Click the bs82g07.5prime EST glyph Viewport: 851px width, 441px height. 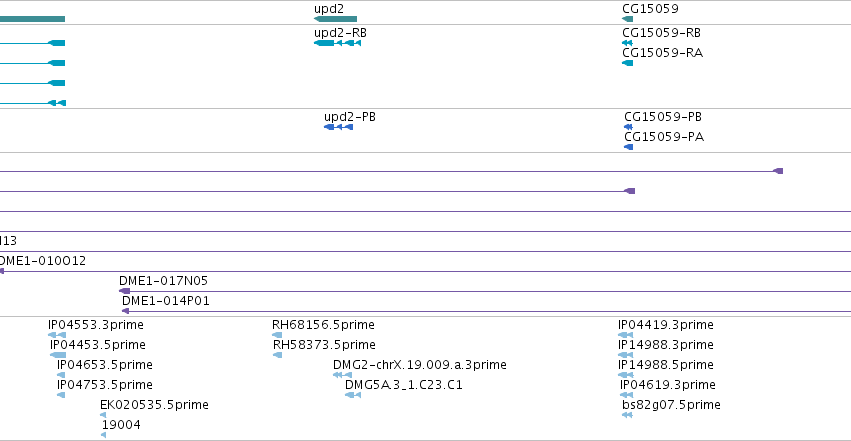(x=627, y=415)
